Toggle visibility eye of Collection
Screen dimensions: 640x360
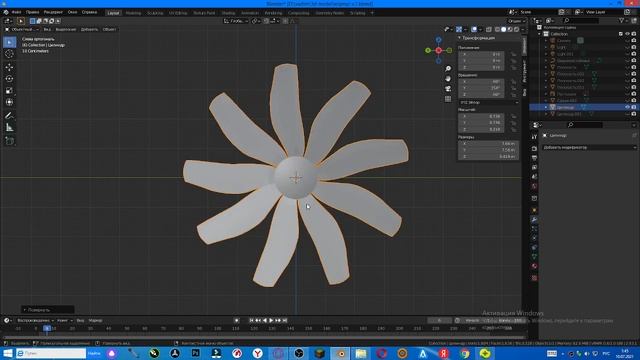[x=627, y=34]
